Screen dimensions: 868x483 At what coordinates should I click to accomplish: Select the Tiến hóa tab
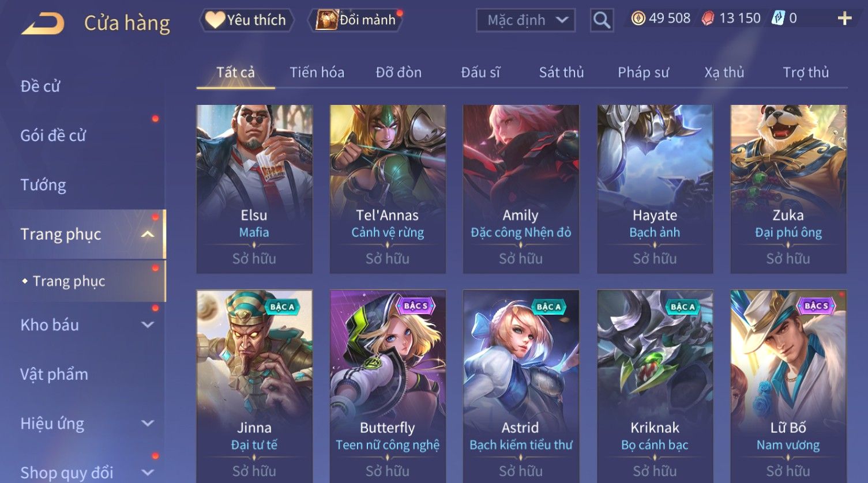[x=317, y=73]
